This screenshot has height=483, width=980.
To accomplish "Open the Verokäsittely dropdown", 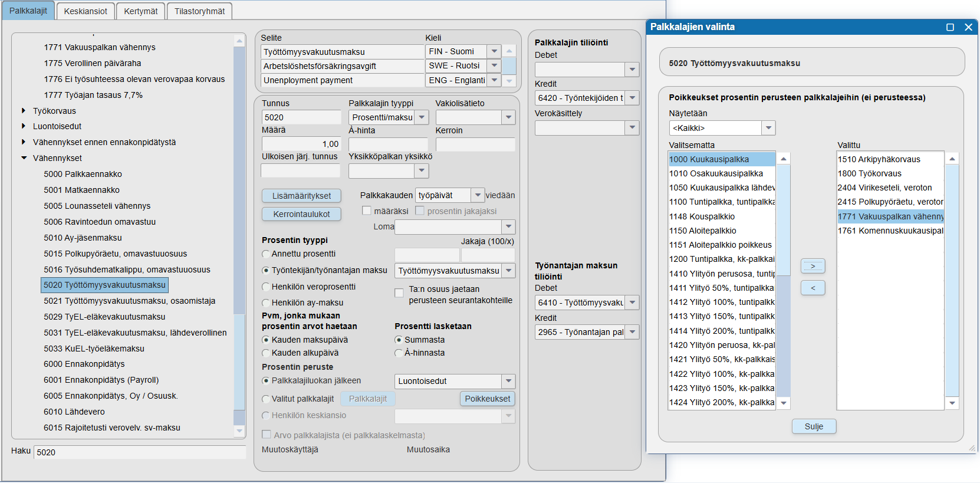I will pyautogui.click(x=632, y=127).
